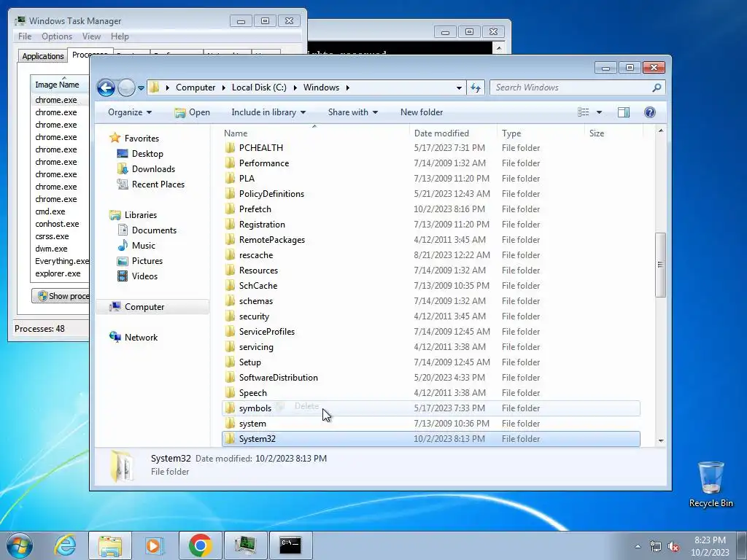This screenshot has height=560, width=747.
Task: Open Windows Media Player taskbar icon
Action: [154, 545]
